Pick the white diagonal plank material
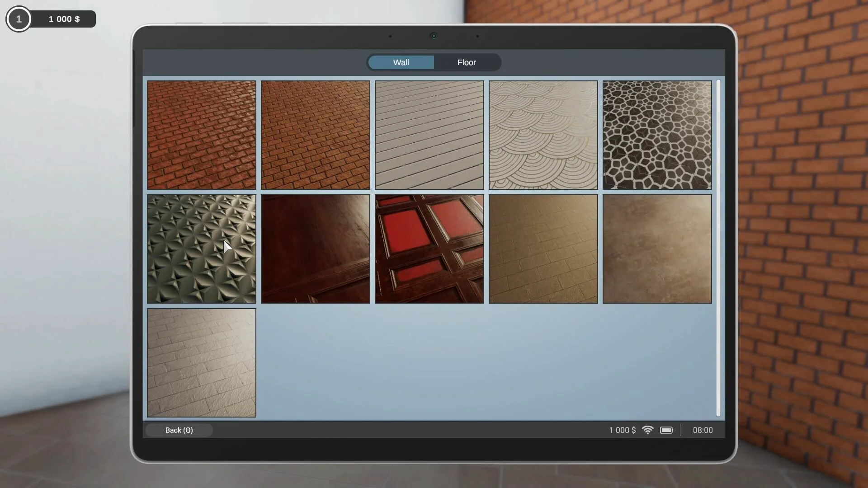Image resolution: width=868 pixels, height=488 pixels. pyautogui.click(x=429, y=135)
